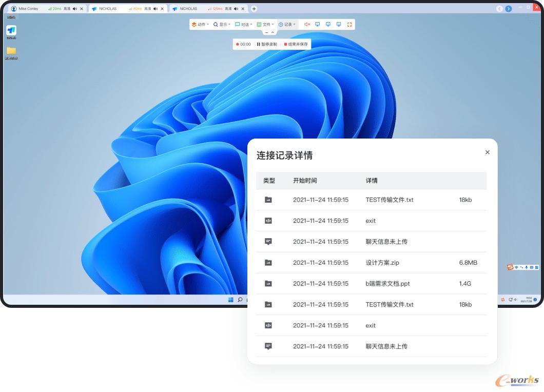Screen dimensions: 544x392
Task: Mute remote sound with the red speaker icon
Action: point(307,24)
